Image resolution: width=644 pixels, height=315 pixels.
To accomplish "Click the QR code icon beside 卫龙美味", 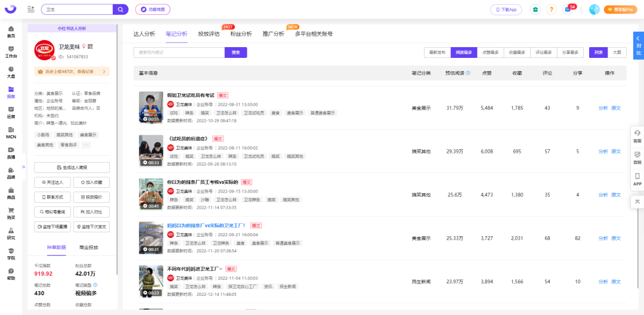I will (91, 47).
